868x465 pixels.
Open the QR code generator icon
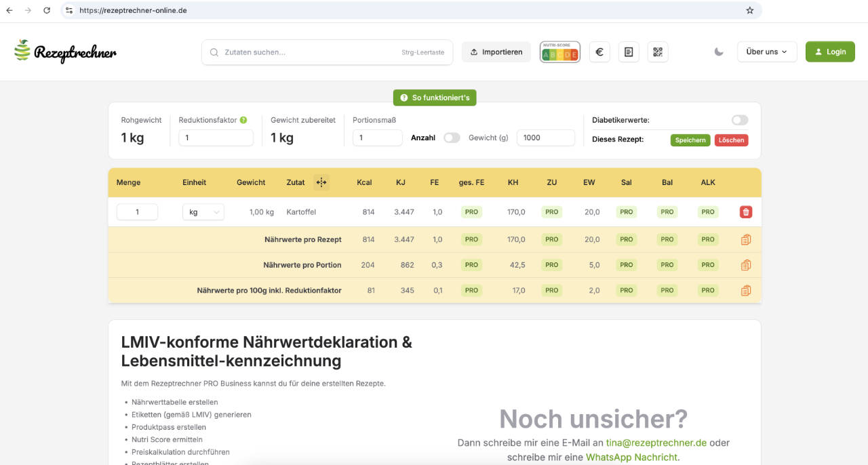pos(657,52)
